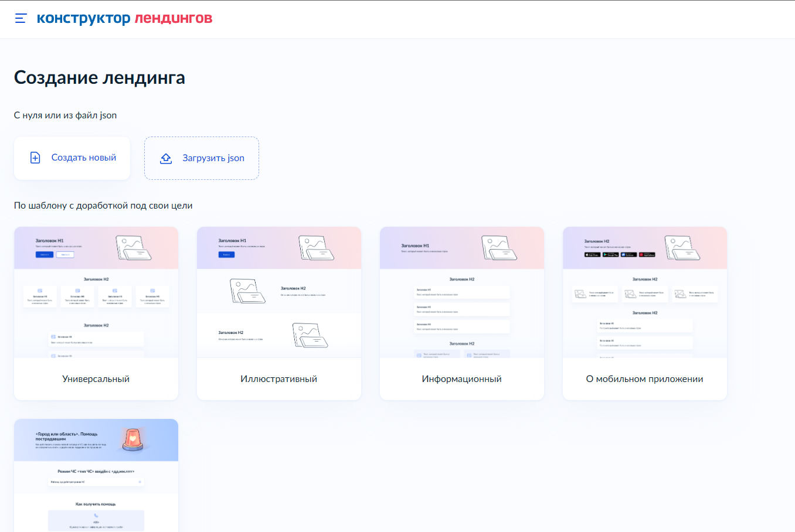
Task: Select the Универсальный template preview
Action: click(96, 292)
